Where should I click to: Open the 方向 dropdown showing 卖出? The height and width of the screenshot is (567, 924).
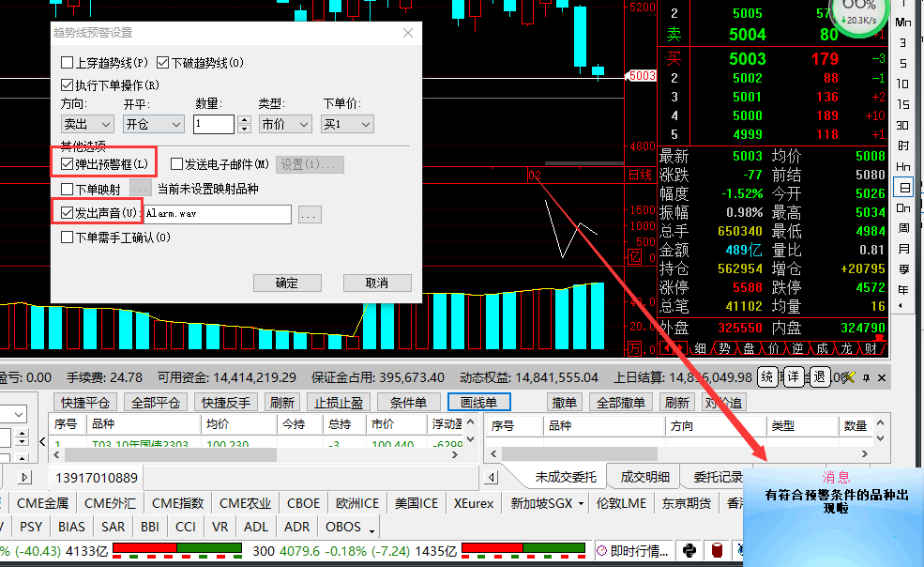tap(87, 124)
